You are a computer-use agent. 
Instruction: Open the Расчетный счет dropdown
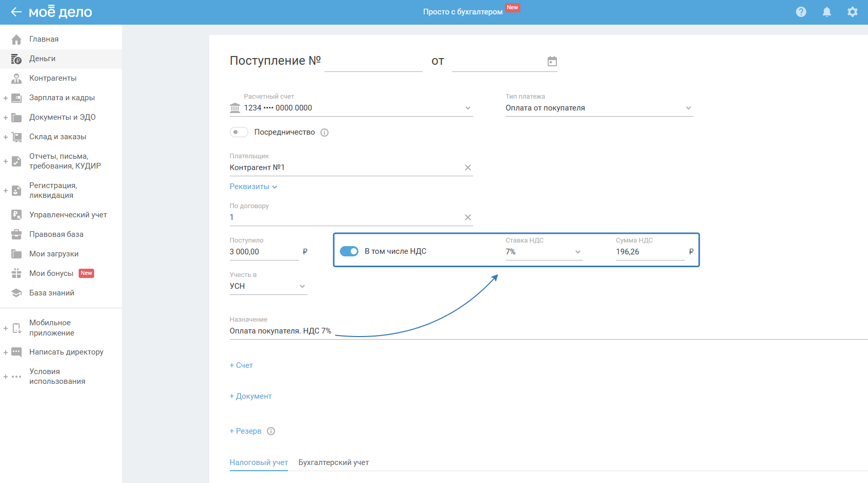click(x=467, y=108)
